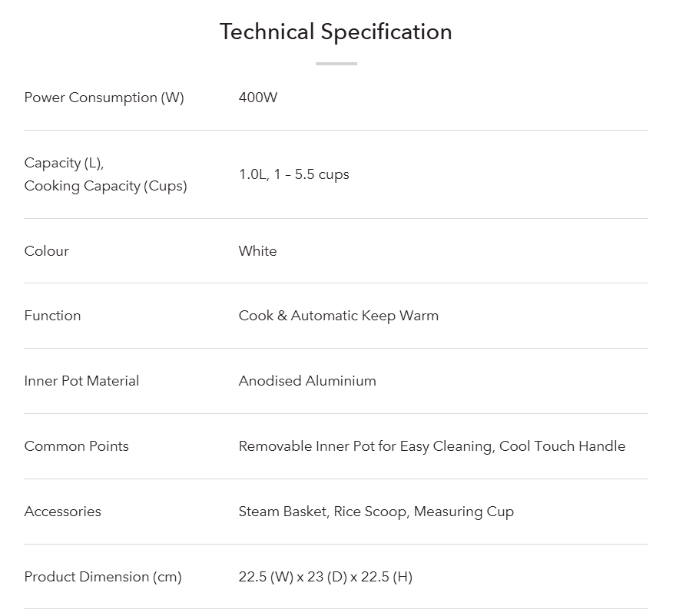Select the Accessories row label
Image resolution: width=676 pixels, height=616 pixels.
coord(62,512)
